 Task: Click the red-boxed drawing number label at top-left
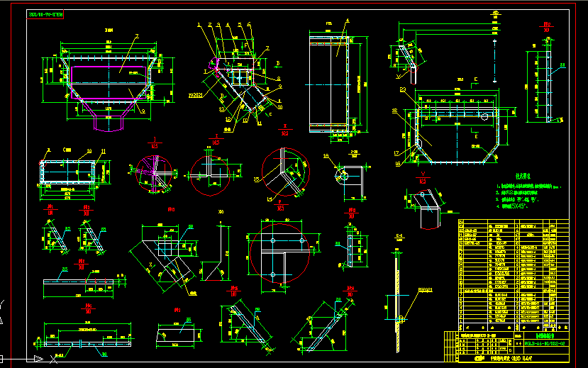[x=45, y=15]
